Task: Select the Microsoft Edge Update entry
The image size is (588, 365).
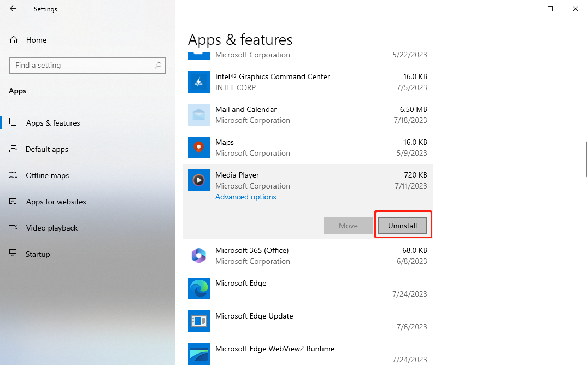Action: 308,321
